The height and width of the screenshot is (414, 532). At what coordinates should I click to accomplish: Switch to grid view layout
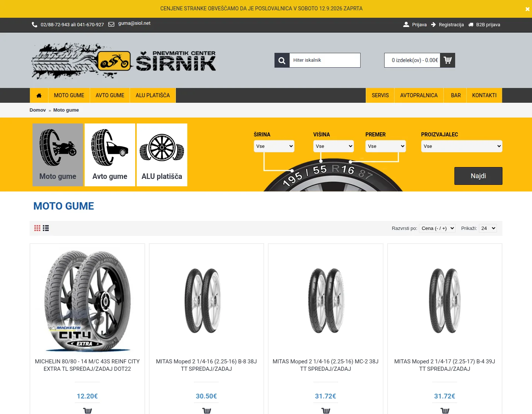37,228
